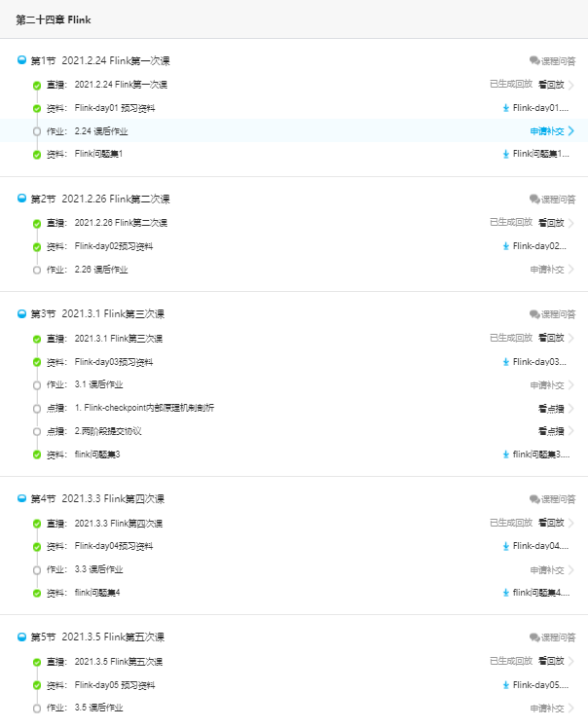Viewport: 588px width, 728px height.
Task: Click download icon for Flink问题集1 file
Action: [506, 154]
